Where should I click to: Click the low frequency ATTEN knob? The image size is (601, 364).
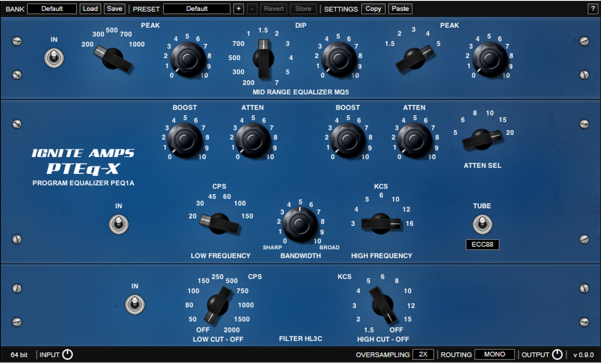click(253, 140)
